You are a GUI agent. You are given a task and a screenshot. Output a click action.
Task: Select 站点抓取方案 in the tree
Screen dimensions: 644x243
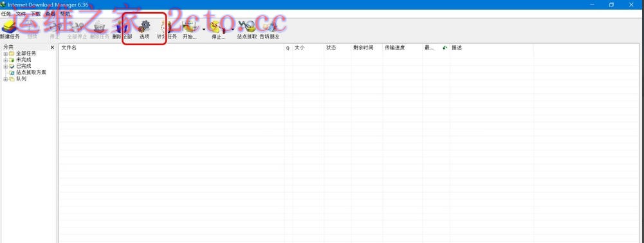point(32,72)
